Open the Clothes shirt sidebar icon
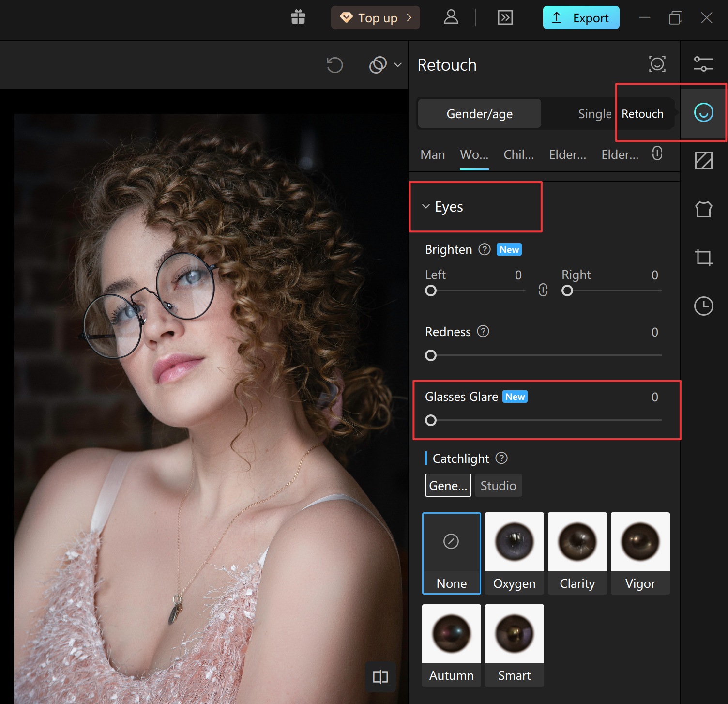Viewport: 728px width, 704px height. tap(703, 209)
